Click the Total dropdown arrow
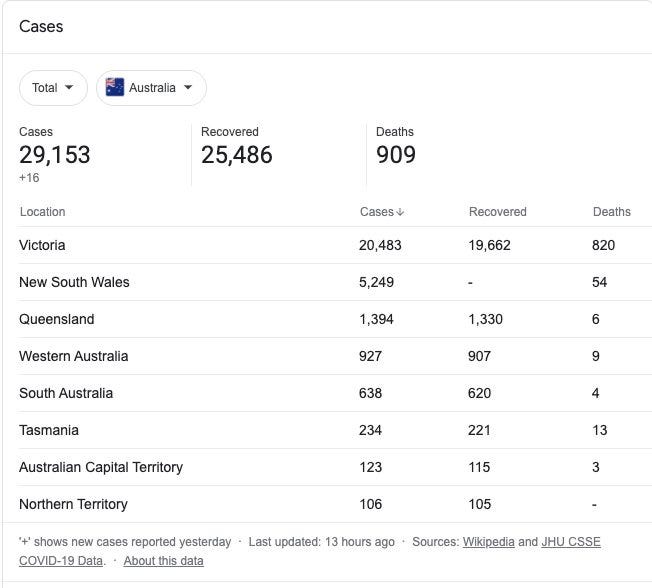 (x=69, y=87)
